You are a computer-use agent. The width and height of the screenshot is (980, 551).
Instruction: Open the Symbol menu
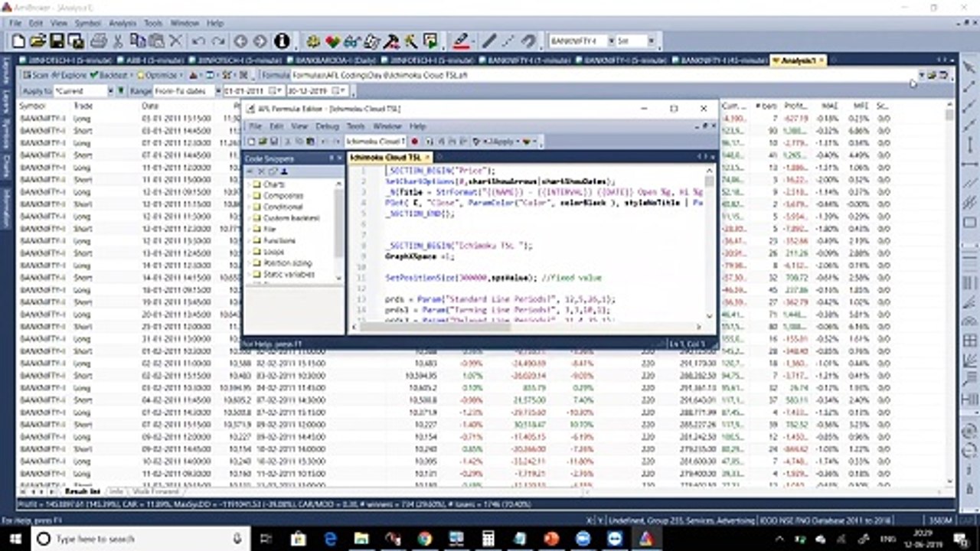click(x=87, y=23)
